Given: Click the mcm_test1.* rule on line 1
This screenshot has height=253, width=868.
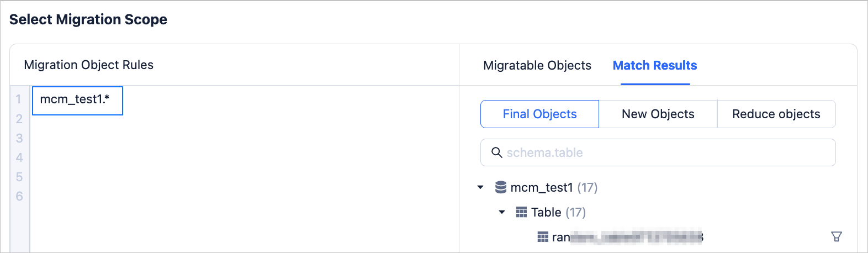Looking at the screenshot, I should point(75,99).
